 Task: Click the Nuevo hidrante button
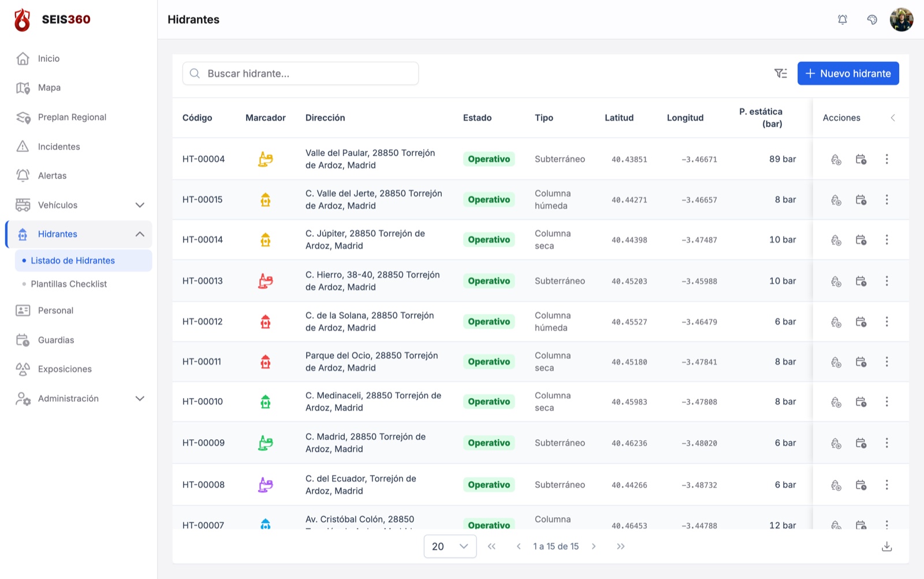click(848, 73)
